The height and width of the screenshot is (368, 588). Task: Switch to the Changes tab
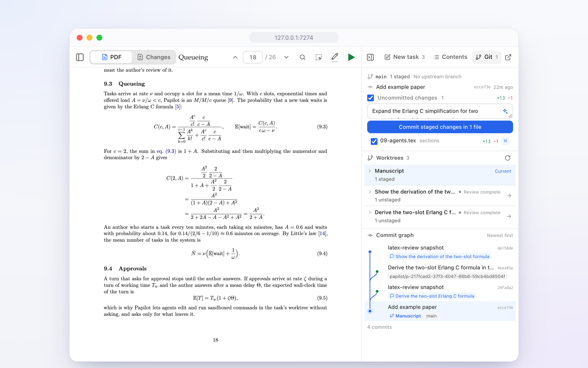tap(154, 57)
